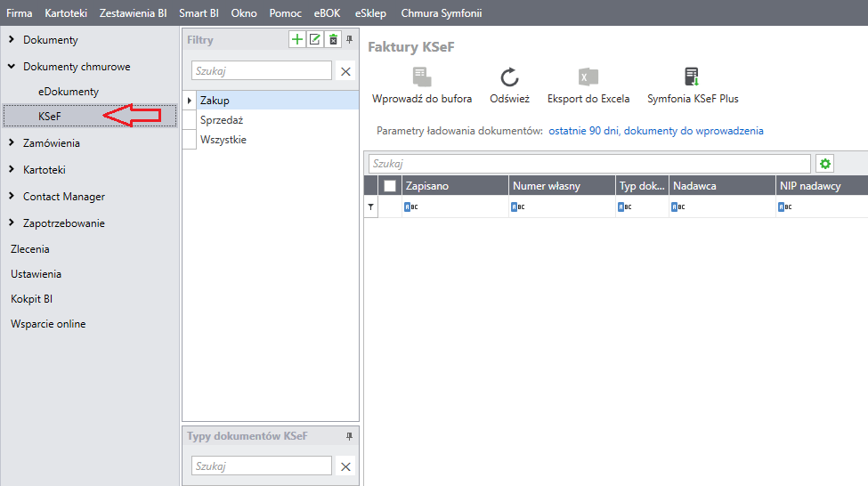The height and width of the screenshot is (486, 868).
Task: Clear the Filtry search box with X
Action: point(346,71)
